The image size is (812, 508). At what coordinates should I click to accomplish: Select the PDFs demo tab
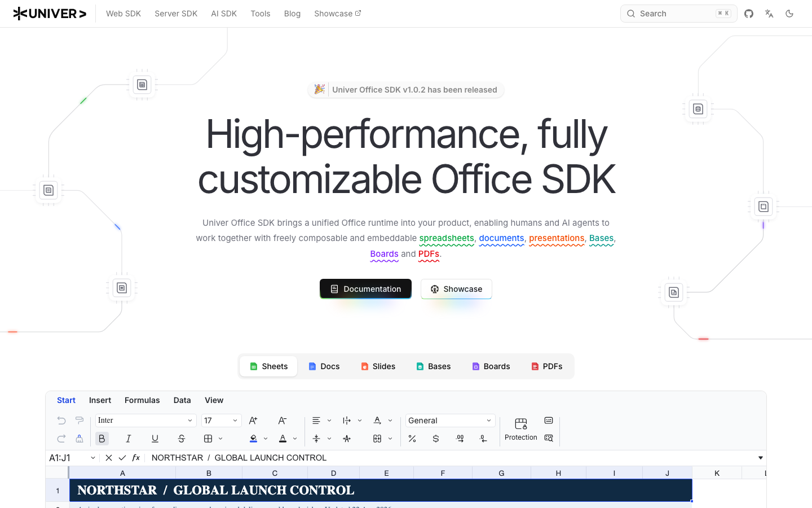(x=547, y=366)
